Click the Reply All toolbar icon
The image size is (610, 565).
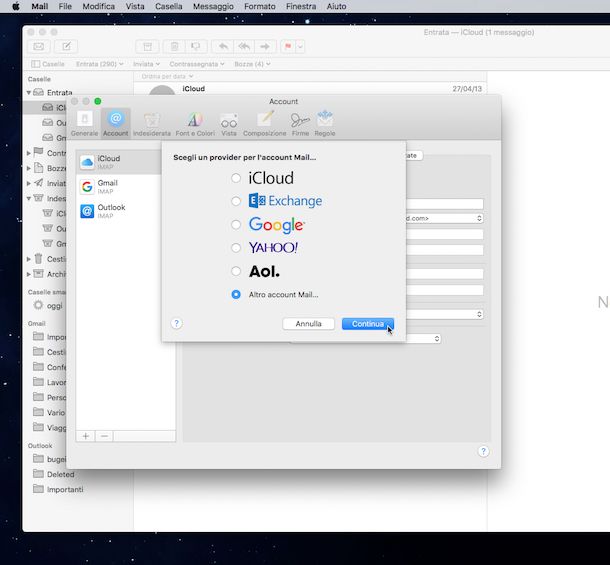pos(244,47)
